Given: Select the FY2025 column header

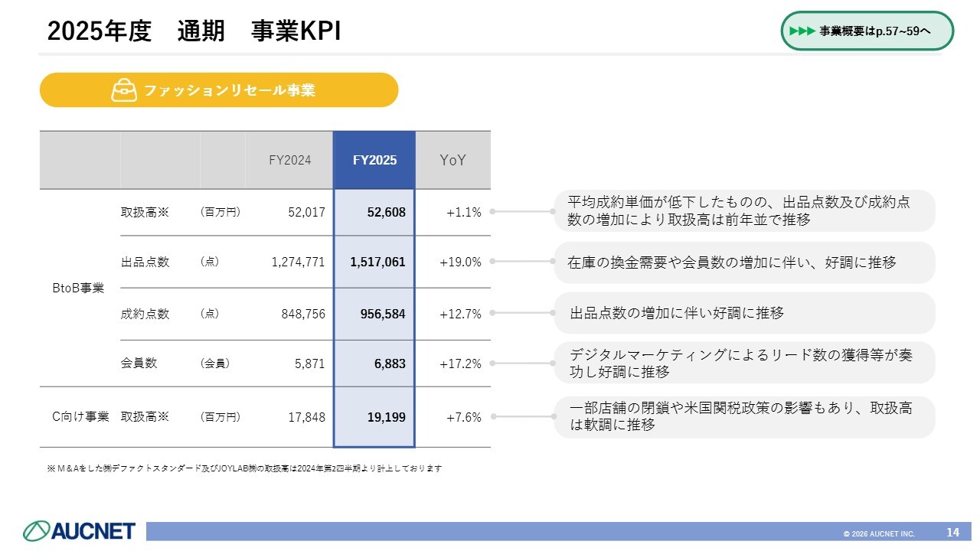Looking at the screenshot, I should click(x=374, y=160).
